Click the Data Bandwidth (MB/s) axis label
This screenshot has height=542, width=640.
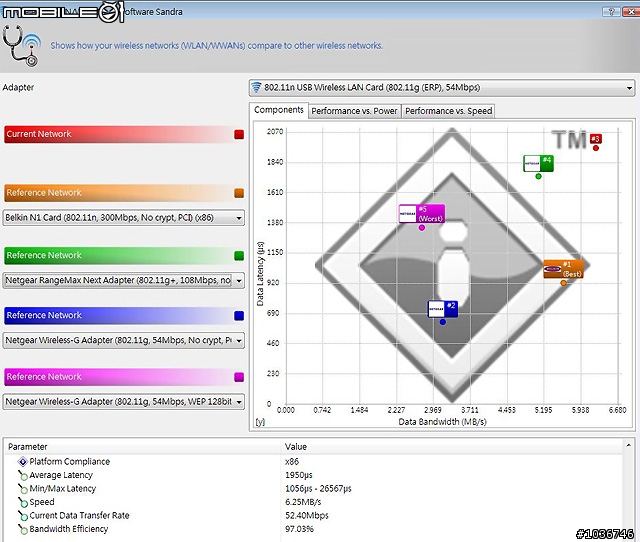[x=442, y=422]
